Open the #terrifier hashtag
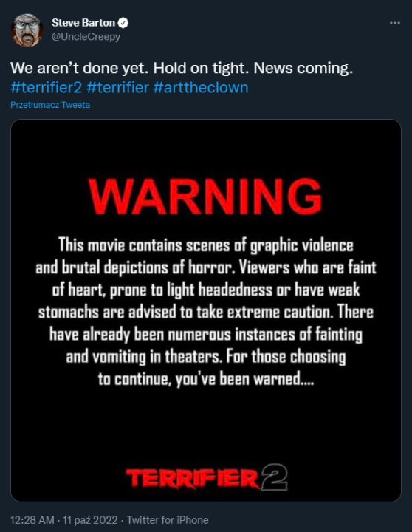412x532 pixels. (117, 87)
